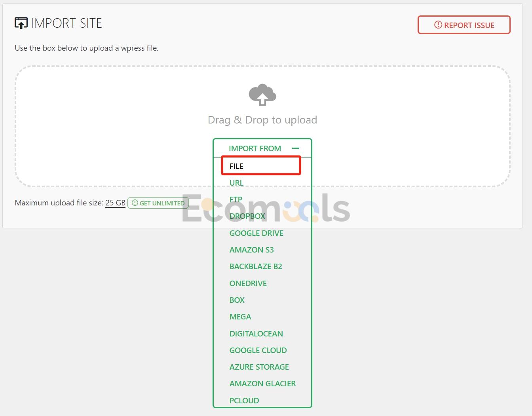The image size is (532, 416).
Task: Choose DIGITALOCEAN as import source
Action: pos(256,334)
